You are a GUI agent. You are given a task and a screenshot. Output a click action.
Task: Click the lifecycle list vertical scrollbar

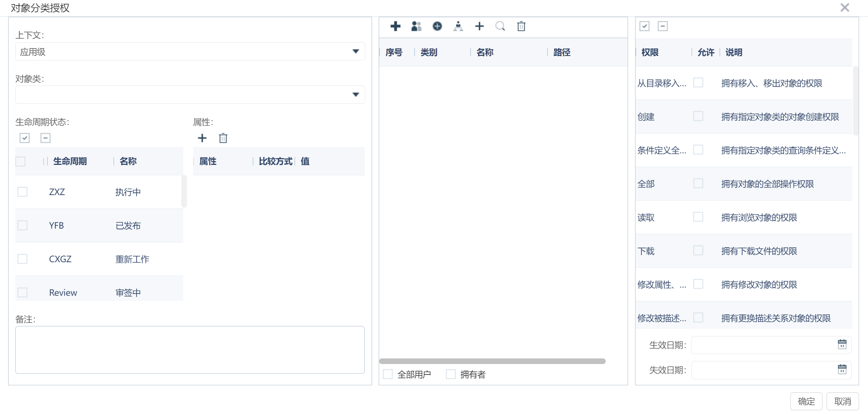[x=184, y=191]
